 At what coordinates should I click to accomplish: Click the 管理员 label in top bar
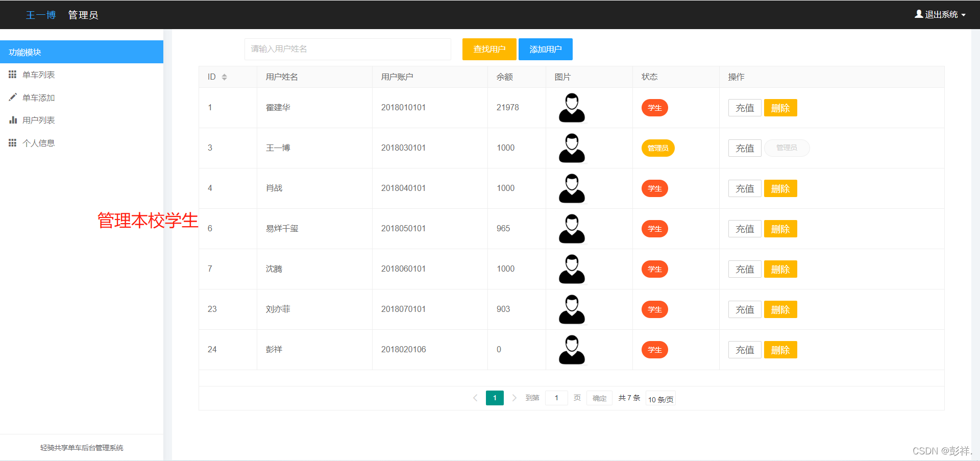[83, 15]
